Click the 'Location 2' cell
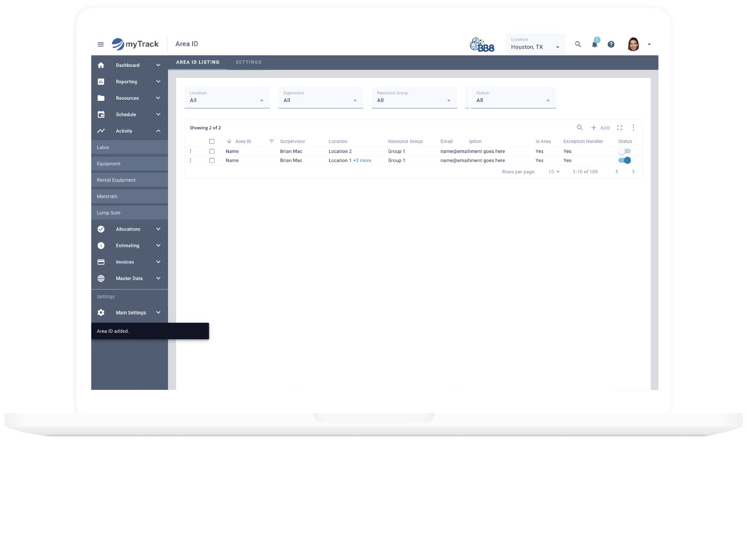The width and height of the screenshot is (747, 560). (340, 151)
